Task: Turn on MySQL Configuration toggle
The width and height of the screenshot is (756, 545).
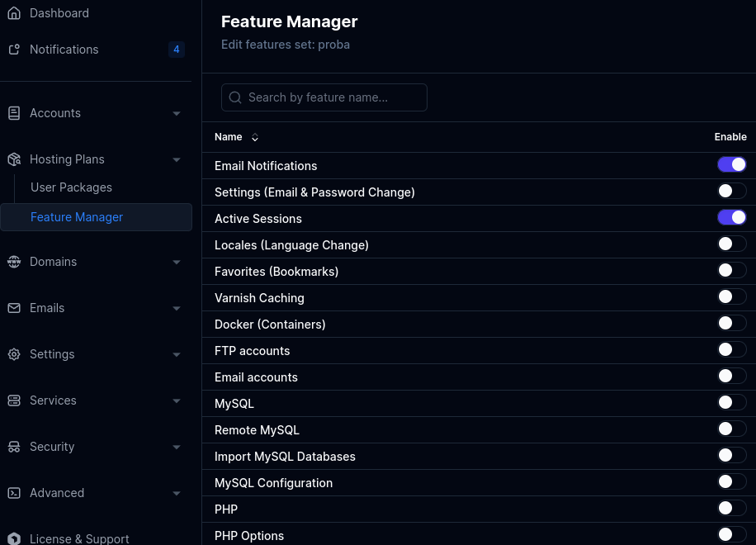Action: [731, 481]
